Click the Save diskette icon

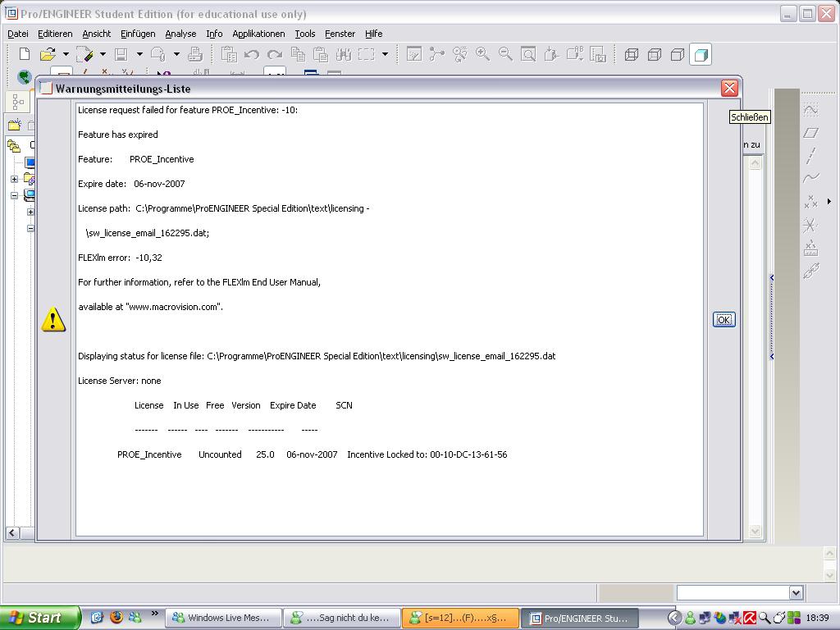pyautogui.click(x=121, y=54)
